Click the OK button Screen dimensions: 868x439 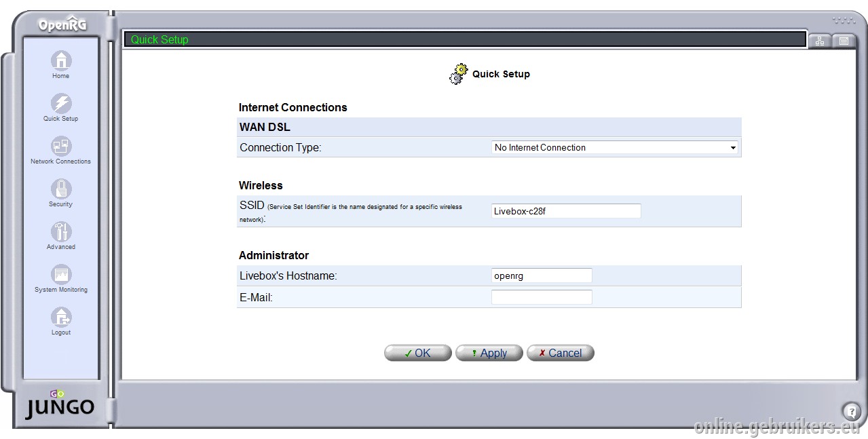point(417,353)
